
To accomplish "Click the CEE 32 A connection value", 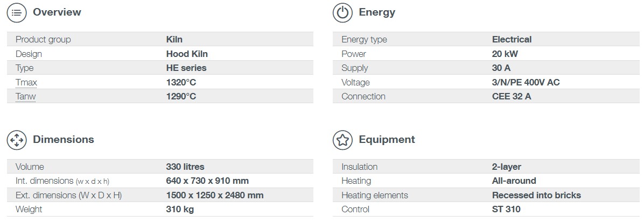I will 512,96.
